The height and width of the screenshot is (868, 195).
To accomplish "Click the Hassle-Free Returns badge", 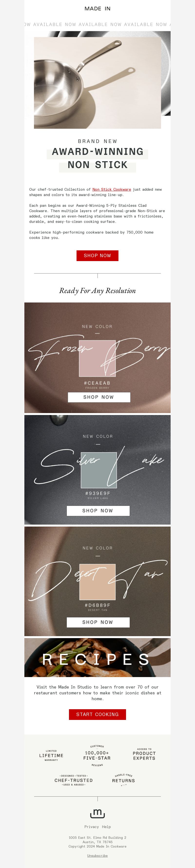I will point(124,780).
